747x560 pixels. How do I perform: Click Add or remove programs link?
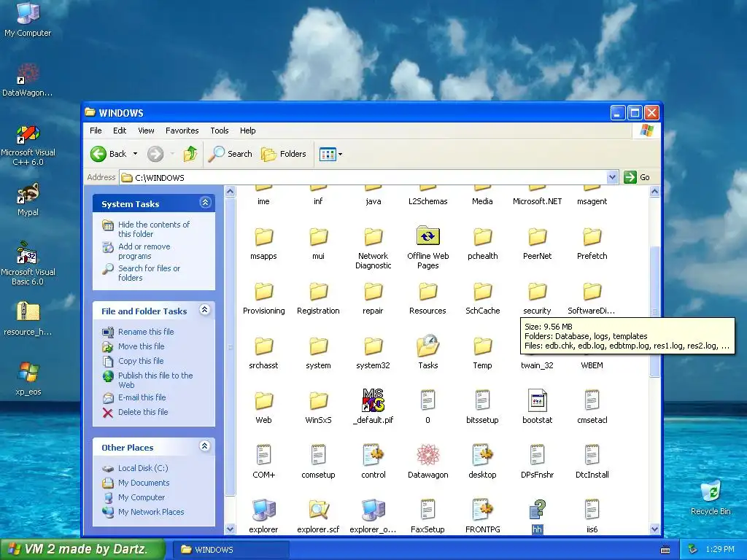click(x=144, y=251)
